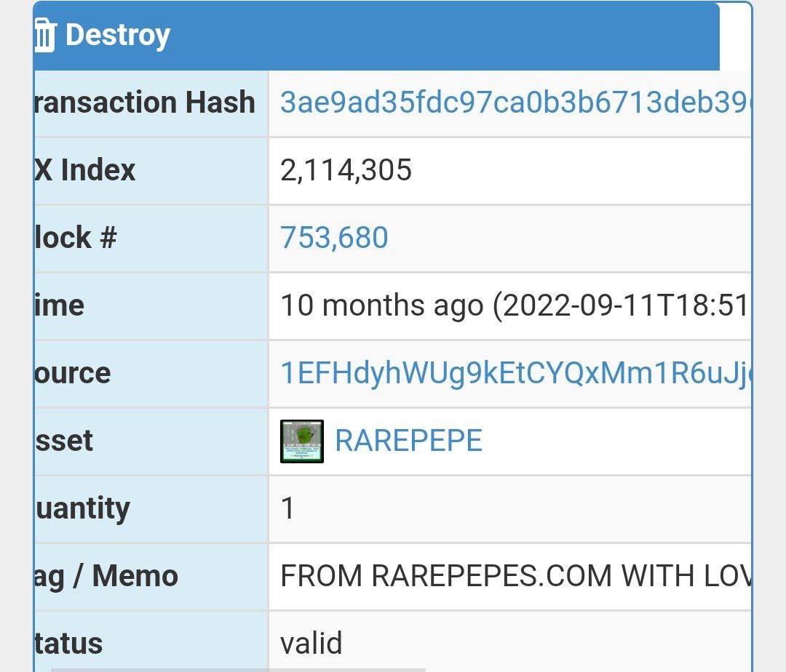Click the 'Destroy' panel heading
The image size is (786, 672).
coord(118,35)
